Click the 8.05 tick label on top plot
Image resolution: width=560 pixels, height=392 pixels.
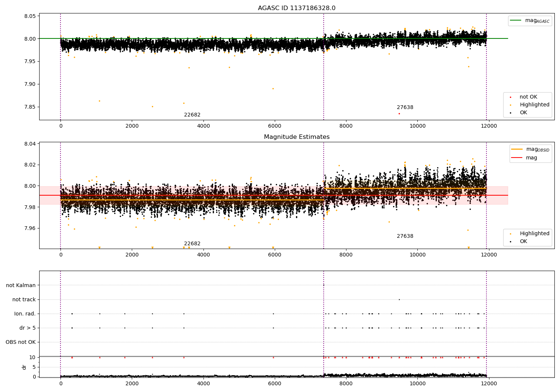pos(30,16)
